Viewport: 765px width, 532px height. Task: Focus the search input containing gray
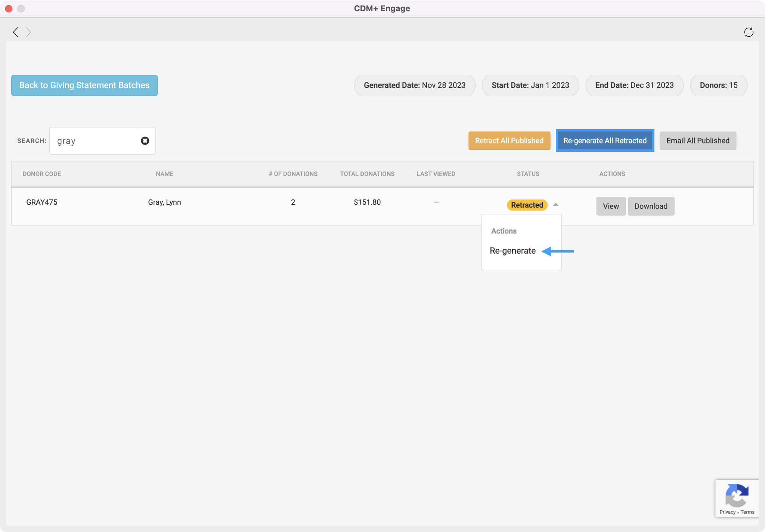tap(95, 141)
